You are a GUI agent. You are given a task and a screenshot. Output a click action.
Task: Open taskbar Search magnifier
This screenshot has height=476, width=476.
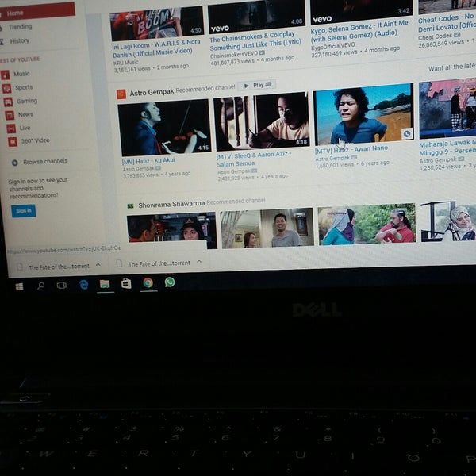[x=40, y=286]
